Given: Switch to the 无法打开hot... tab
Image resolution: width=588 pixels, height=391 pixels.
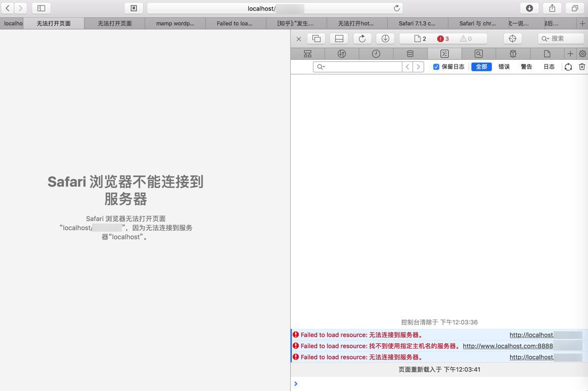Looking at the screenshot, I should point(356,23).
